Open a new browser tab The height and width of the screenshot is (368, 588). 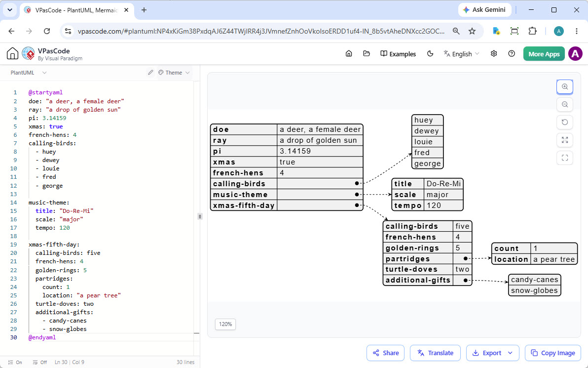pos(144,10)
